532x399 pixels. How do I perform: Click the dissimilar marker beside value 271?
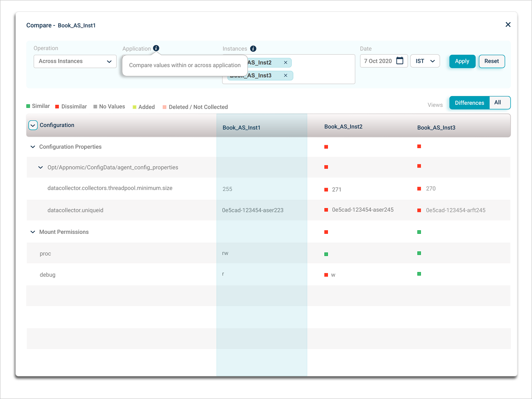[326, 190]
